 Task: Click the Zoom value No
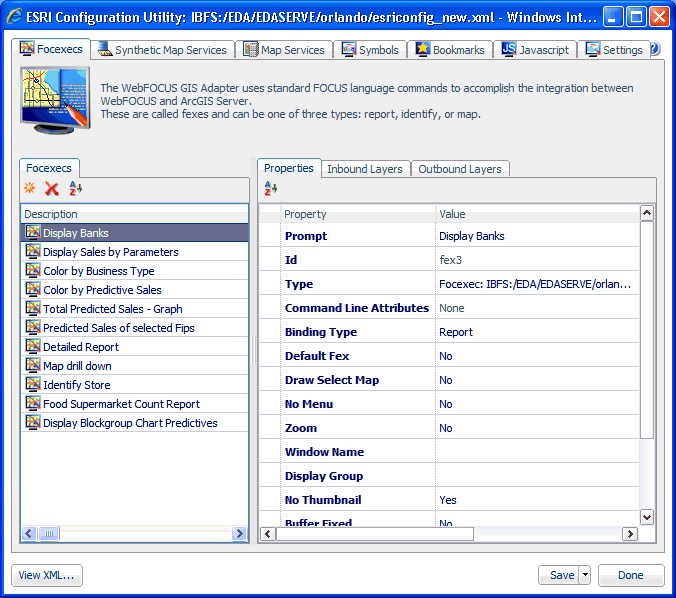(x=537, y=428)
